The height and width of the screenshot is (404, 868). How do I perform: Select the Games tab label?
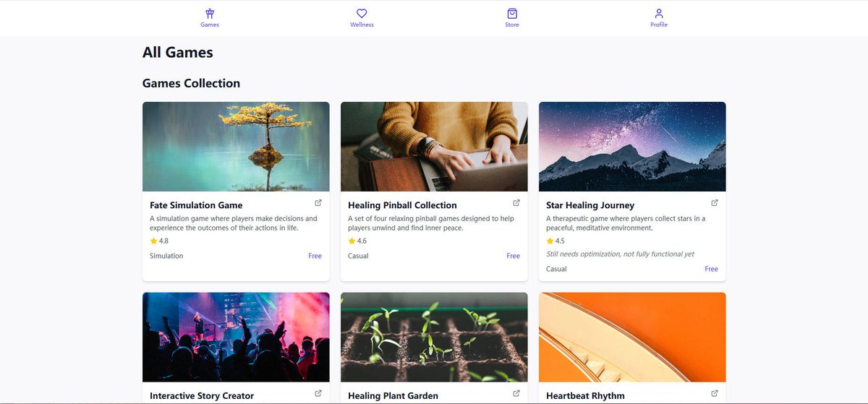(210, 25)
